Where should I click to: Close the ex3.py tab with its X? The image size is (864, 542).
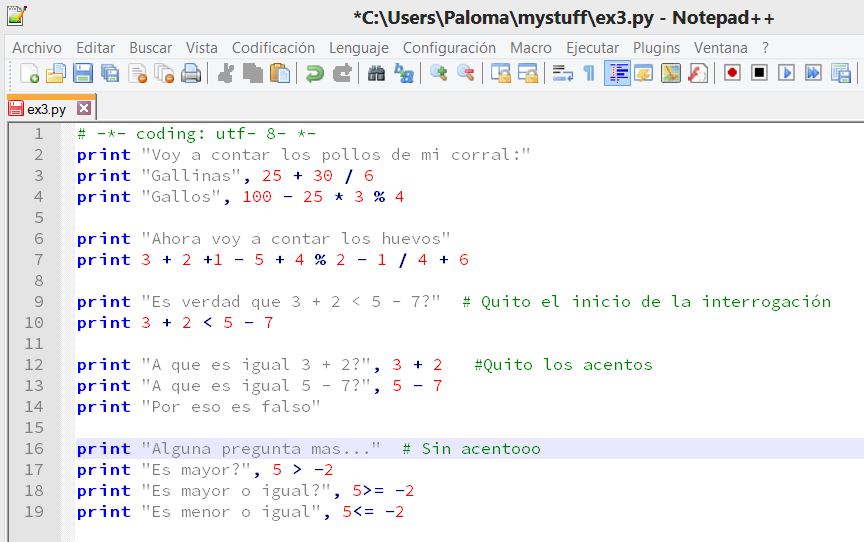[x=84, y=109]
